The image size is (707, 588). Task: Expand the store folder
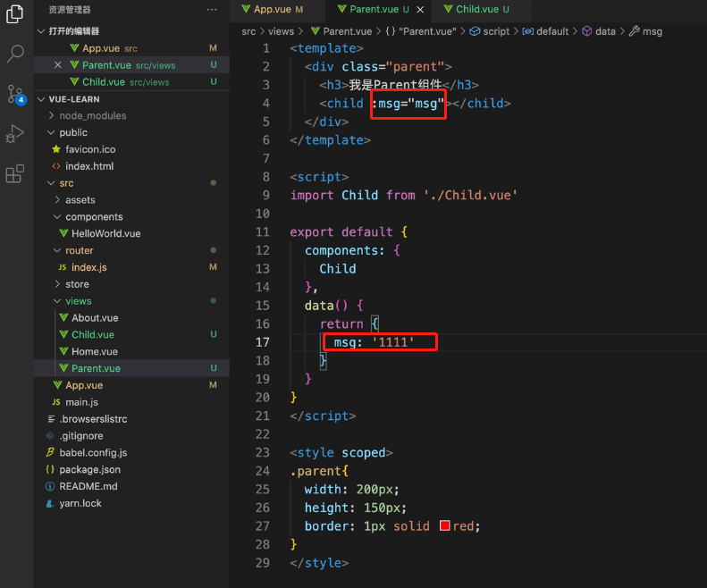77,284
